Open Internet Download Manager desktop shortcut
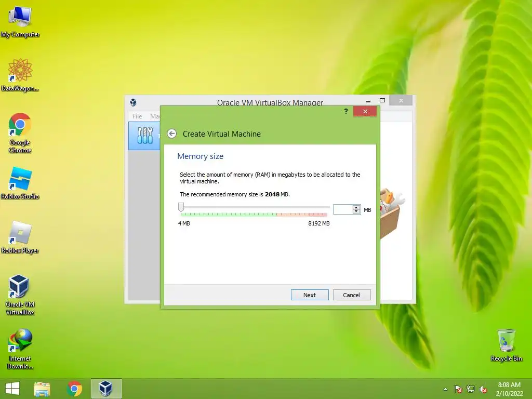 pos(20,350)
